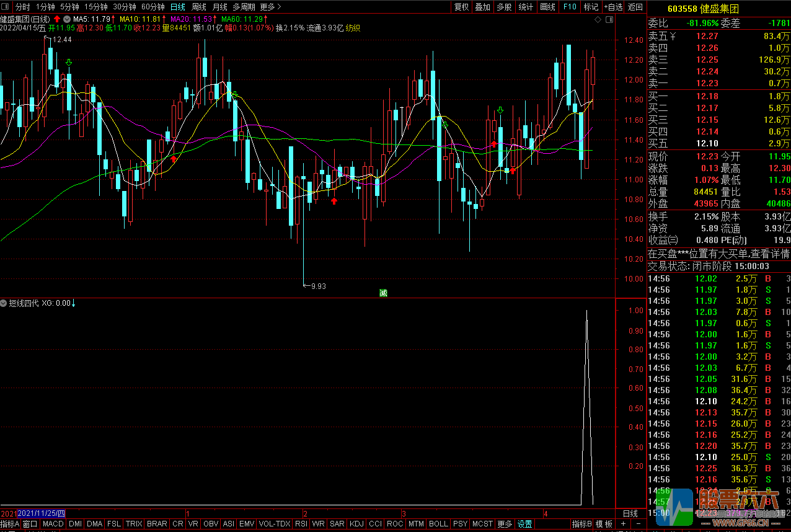Screen dimensions: 791x532
Task: Switch sub-chart to VR indicator
Action: coord(193,524)
